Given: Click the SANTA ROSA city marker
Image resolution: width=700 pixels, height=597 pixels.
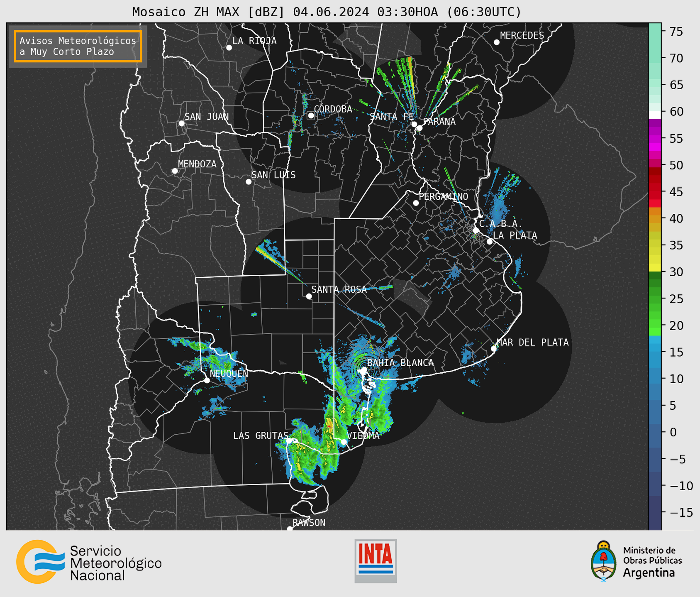Looking at the screenshot, I should click(x=309, y=296).
